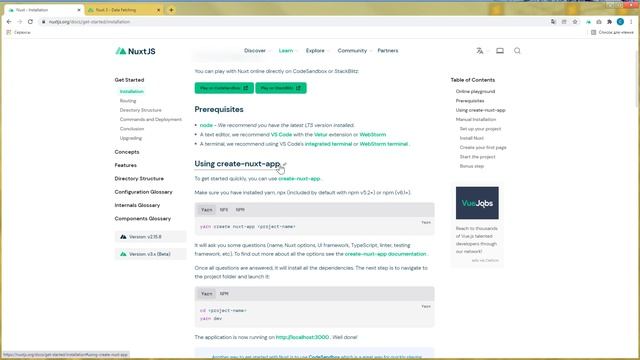Open the Partners nav link
640x360 pixels.
coord(388,51)
